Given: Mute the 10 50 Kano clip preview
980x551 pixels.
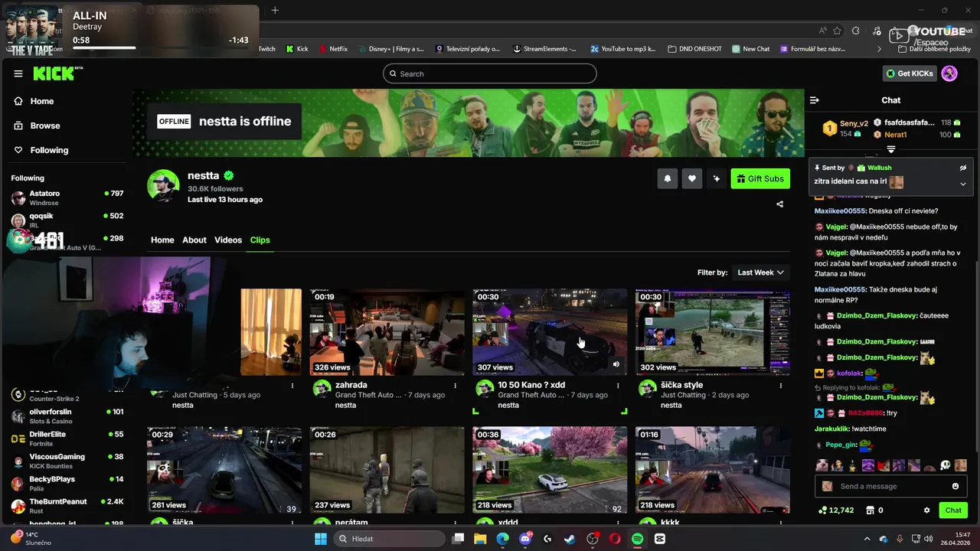Looking at the screenshot, I should (x=616, y=364).
